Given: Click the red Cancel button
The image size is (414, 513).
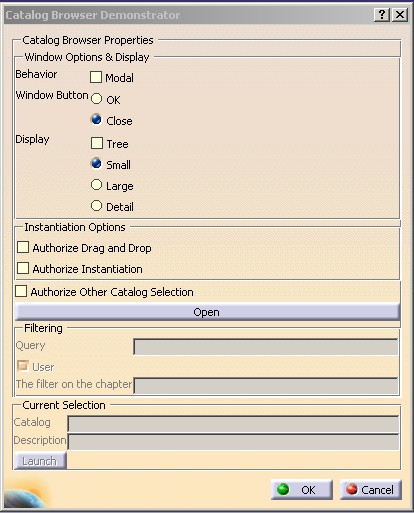Looking at the screenshot, I should [x=371, y=490].
